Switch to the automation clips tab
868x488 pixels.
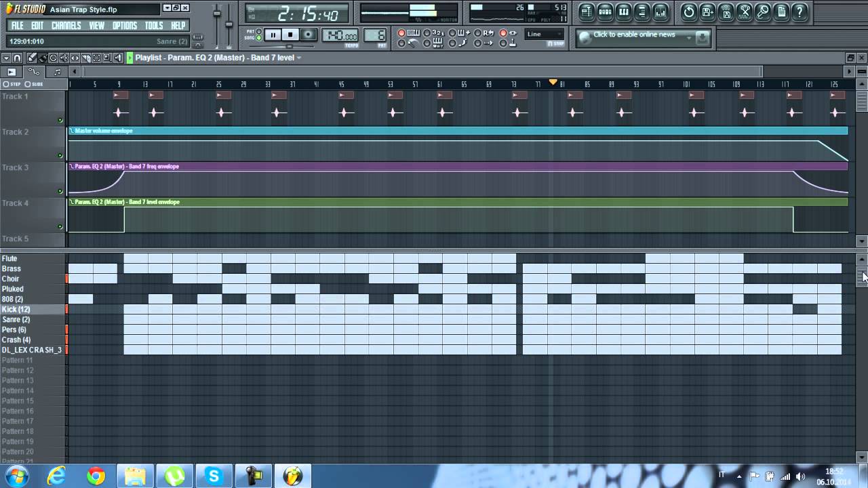click(34, 72)
